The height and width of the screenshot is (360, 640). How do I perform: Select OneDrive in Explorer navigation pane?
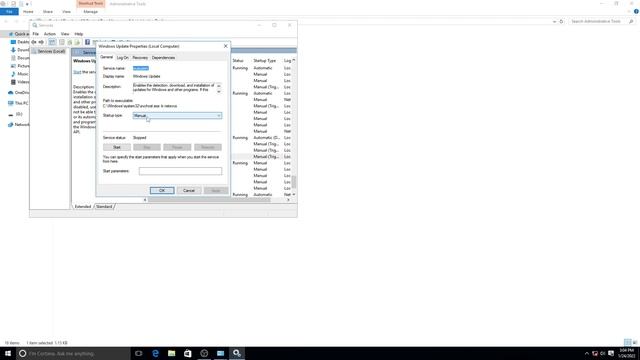point(18,93)
